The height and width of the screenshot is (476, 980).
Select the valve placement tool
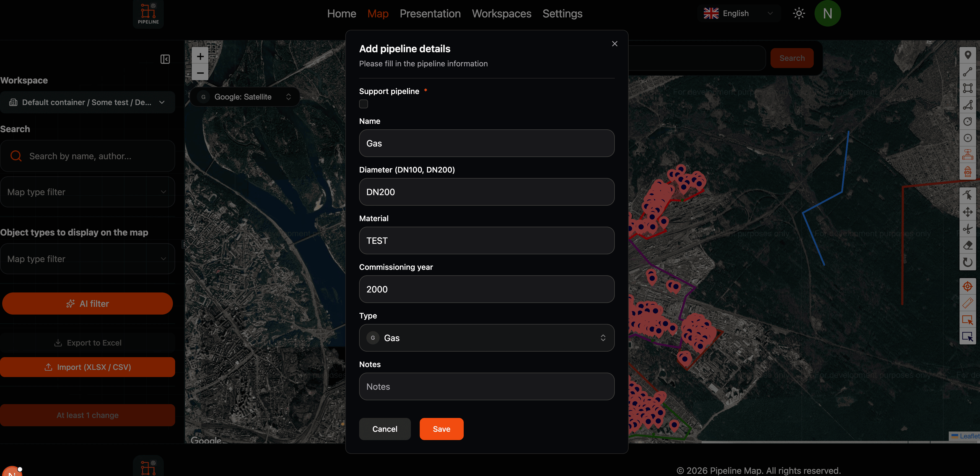(968, 155)
